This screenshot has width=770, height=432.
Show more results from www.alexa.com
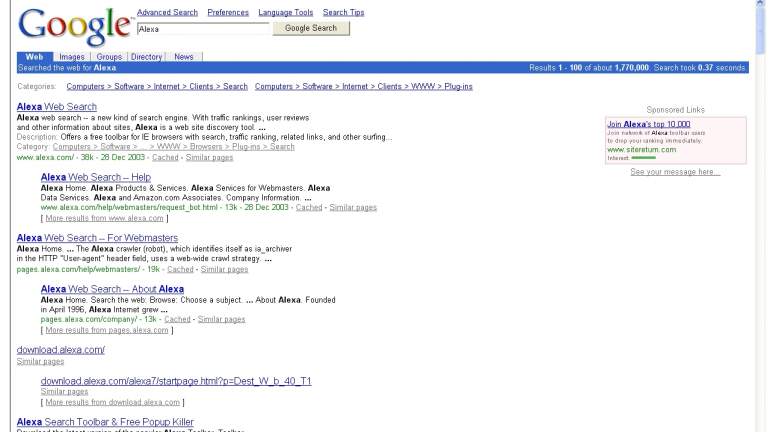point(104,218)
